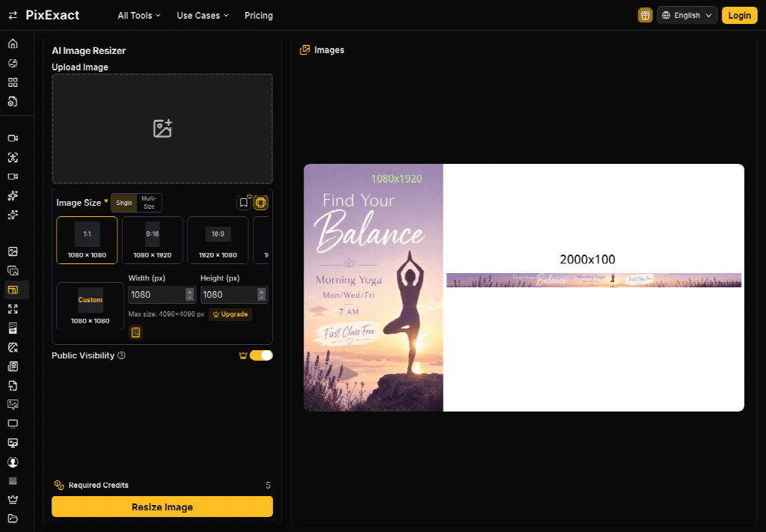Open the calculator icon below the max size note

click(x=136, y=333)
